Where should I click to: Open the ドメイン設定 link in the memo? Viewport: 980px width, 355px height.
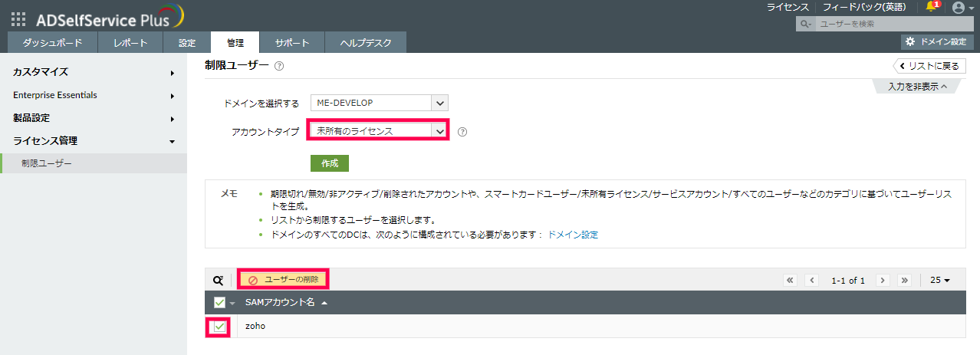coord(573,235)
